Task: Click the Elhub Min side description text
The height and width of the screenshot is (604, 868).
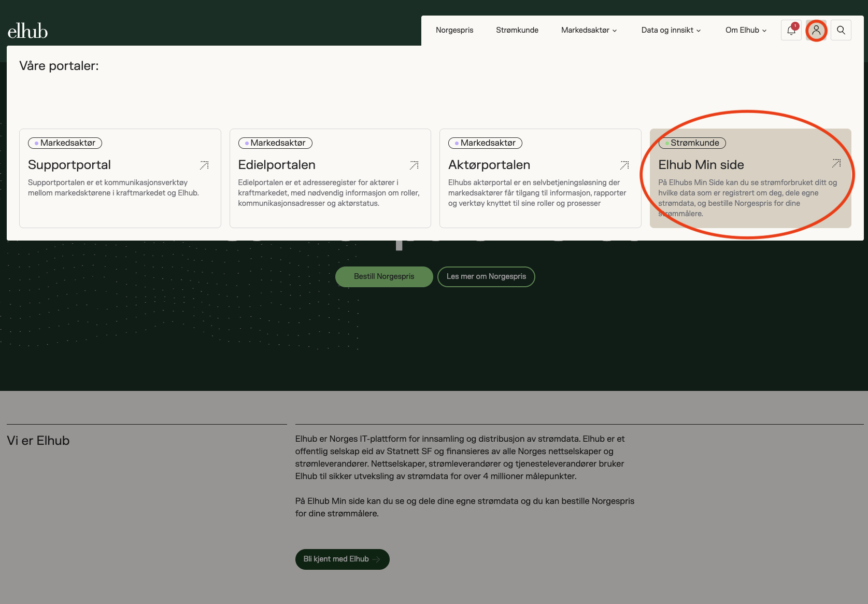Action: (747, 198)
